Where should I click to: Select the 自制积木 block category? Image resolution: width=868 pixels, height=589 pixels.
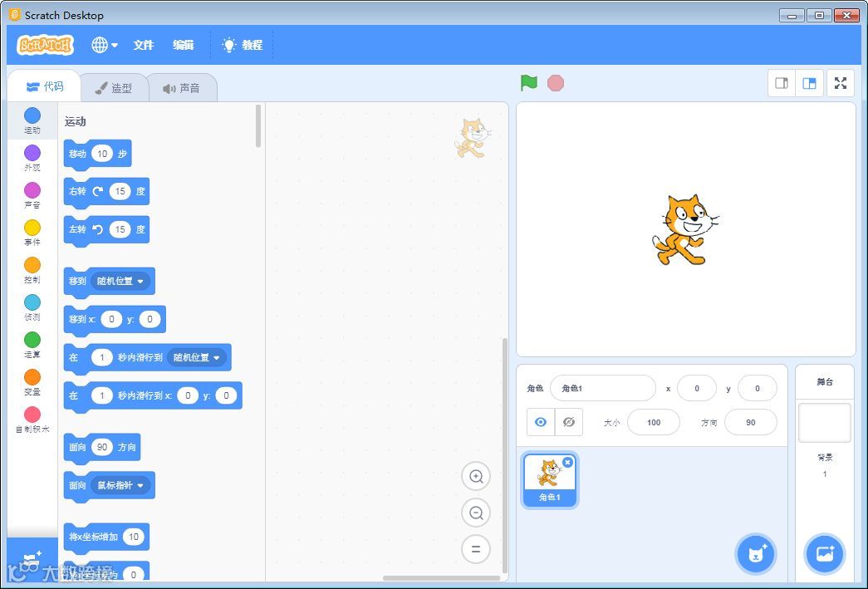click(32, 420)
